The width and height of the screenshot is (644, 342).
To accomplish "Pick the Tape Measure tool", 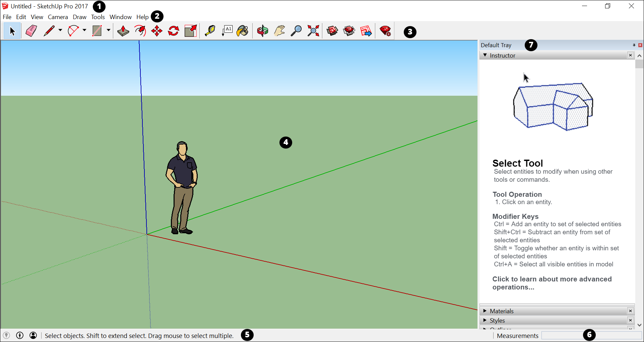I will coord(210,31).
